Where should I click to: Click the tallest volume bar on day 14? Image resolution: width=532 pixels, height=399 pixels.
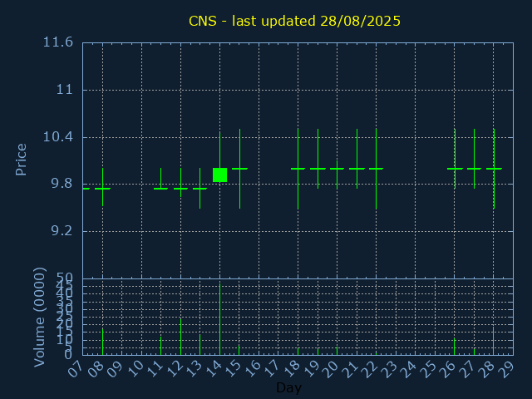219,319
